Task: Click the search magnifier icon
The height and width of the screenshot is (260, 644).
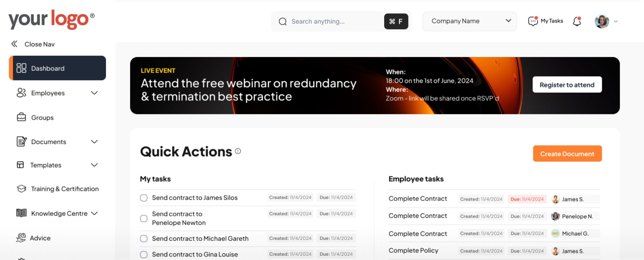Action: point(283,22)
